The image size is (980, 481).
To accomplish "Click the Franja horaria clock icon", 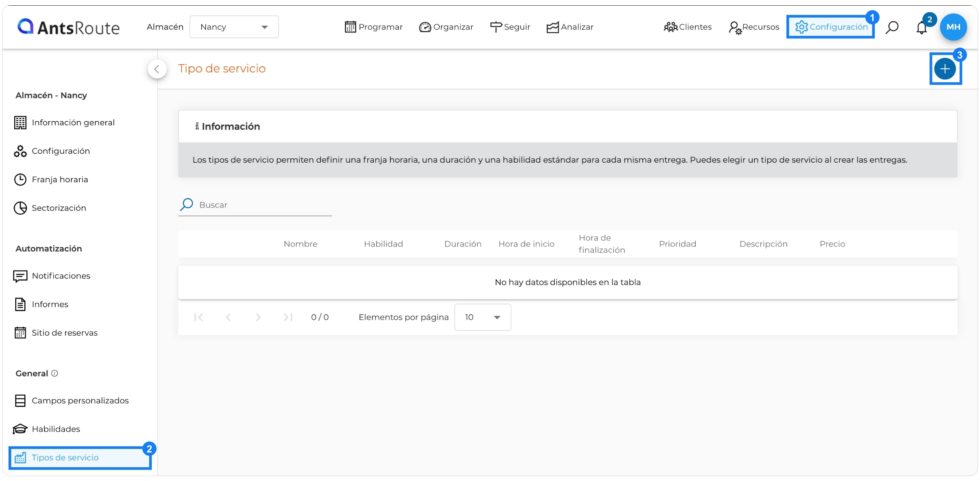I will coord(20,179).
